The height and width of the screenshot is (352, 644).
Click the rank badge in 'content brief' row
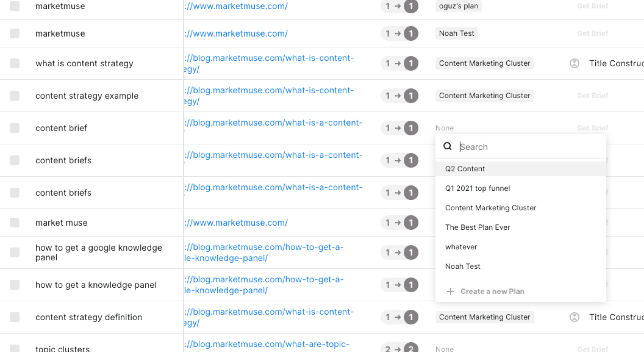(x=399, y=128)
